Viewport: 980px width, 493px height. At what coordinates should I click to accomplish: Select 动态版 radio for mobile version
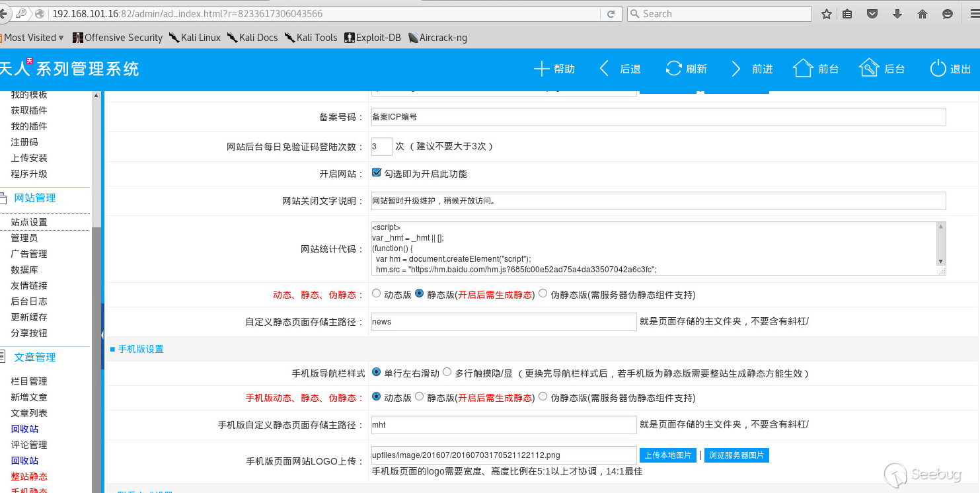tap(376, 397)
